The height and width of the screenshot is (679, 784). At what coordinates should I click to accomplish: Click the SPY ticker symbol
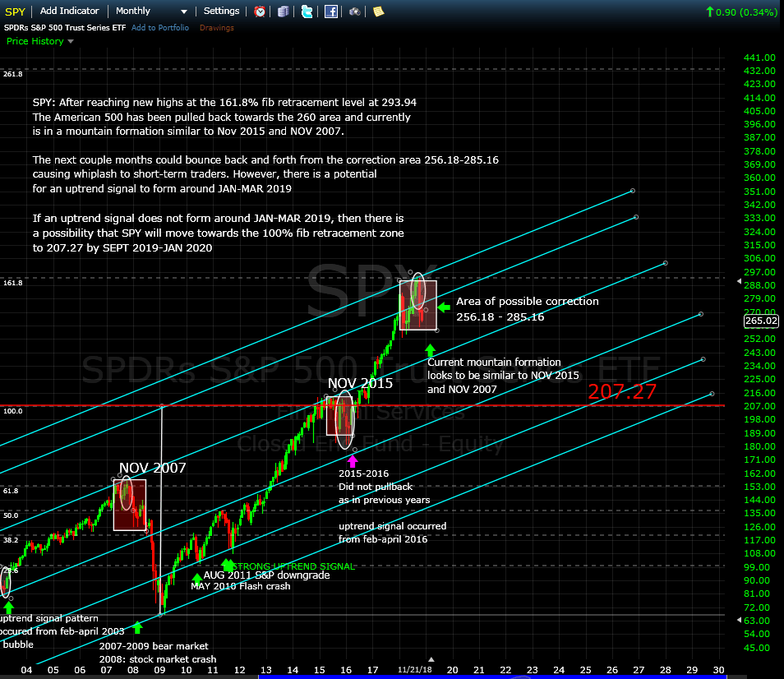click(15, 12)
